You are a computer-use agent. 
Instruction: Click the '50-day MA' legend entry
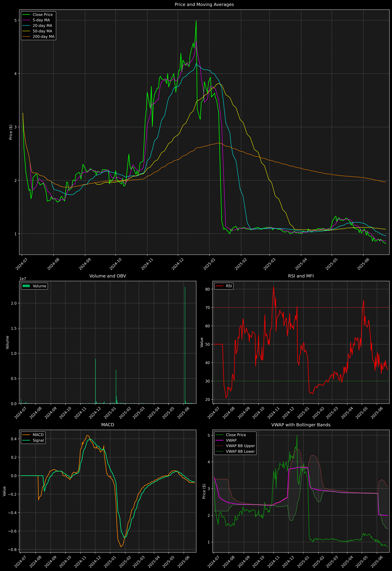coord(42,31)
